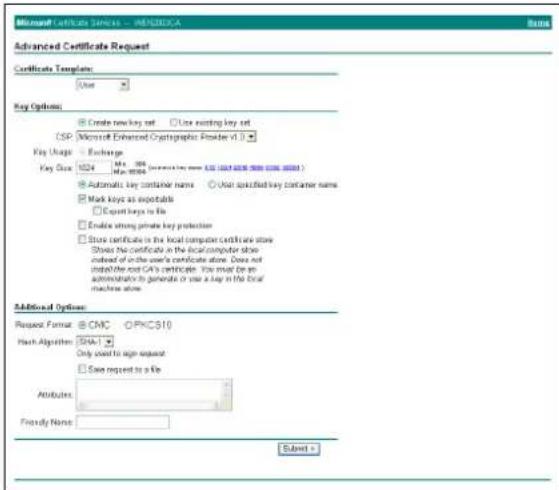Expand the CSP provider dropdown
559x490 pixels.
point(166,137)
